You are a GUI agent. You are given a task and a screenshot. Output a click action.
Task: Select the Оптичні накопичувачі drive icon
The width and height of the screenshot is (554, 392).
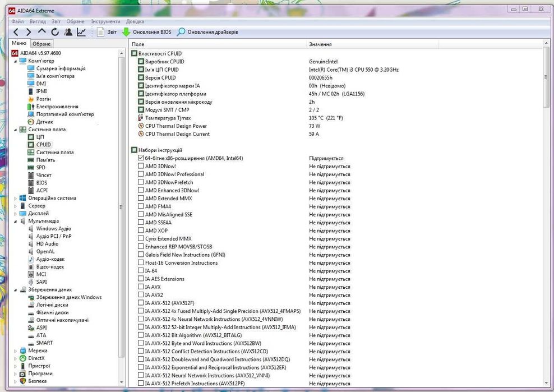(x=31, y=320)
